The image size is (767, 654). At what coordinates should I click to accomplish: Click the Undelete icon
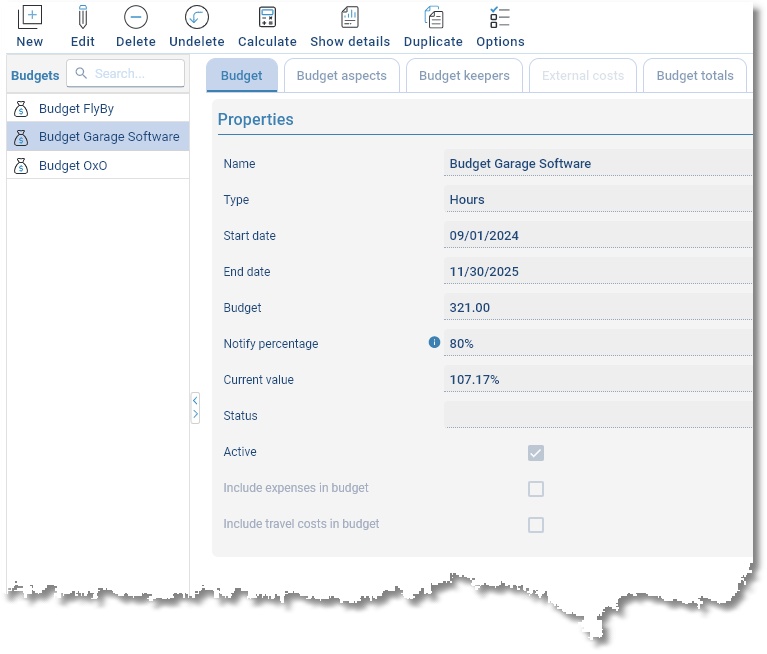click(197, 18)
